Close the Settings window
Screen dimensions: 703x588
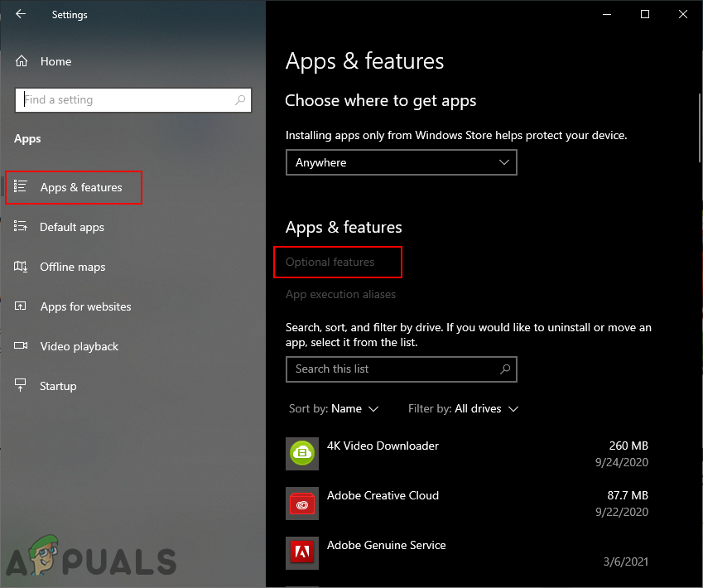pyautogui.click(x=683, y=14)
